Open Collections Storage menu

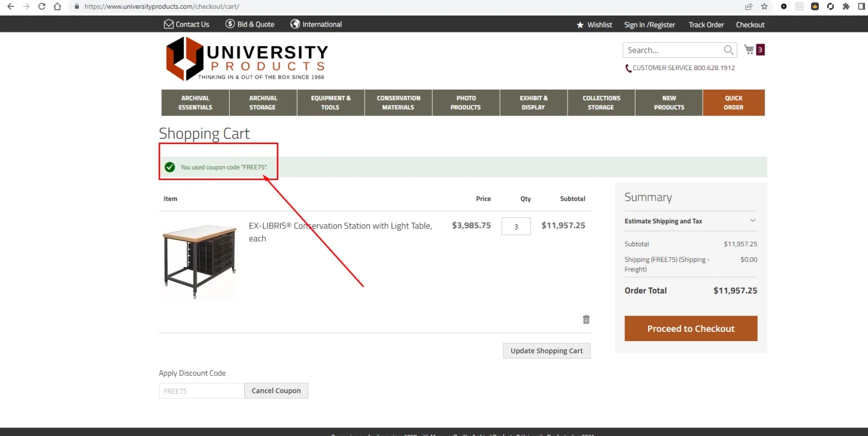(x=601, y=103)
